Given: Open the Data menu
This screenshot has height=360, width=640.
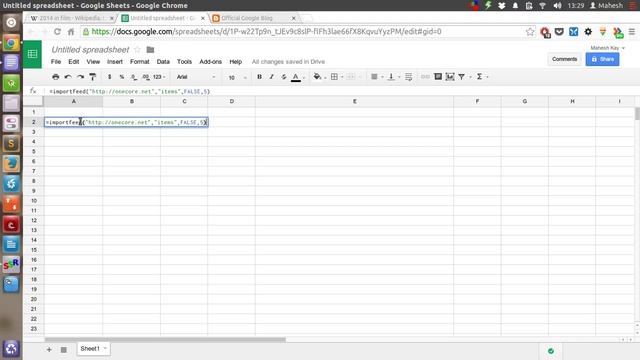Looking at the screenshot, I should pyautogui.click(x=163, y=62).
